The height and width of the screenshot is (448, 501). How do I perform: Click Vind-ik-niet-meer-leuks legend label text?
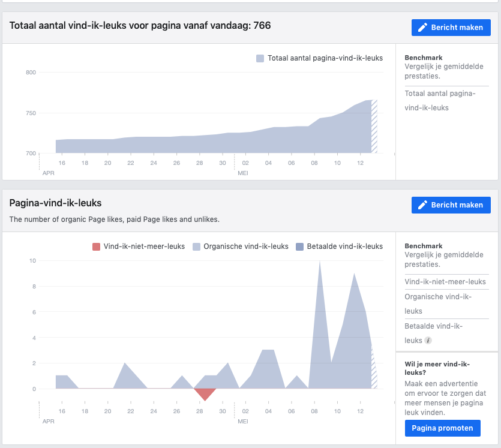pos(144,246)
